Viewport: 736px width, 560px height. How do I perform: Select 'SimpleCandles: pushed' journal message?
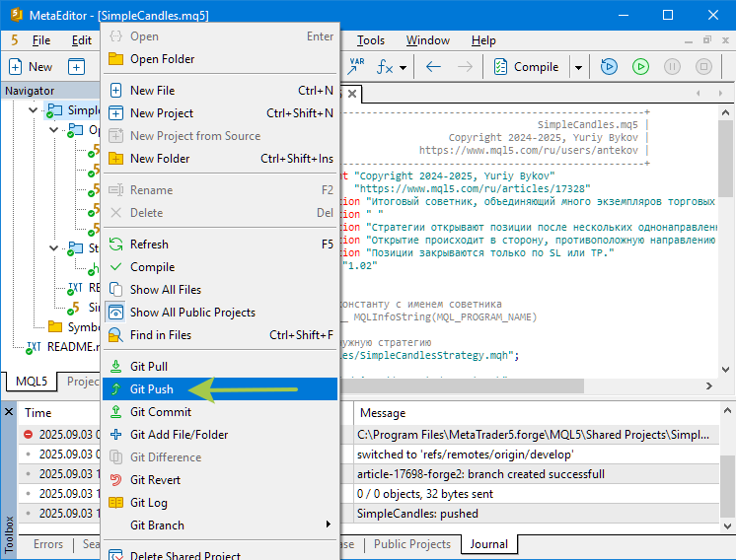(x=417, y=514)
